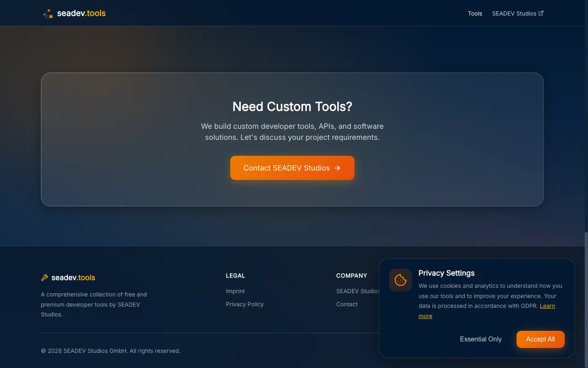This screenshot has width=588, height=368.
Task: Click the seadev.tools wordmark in the header
Action: (81, 13)
